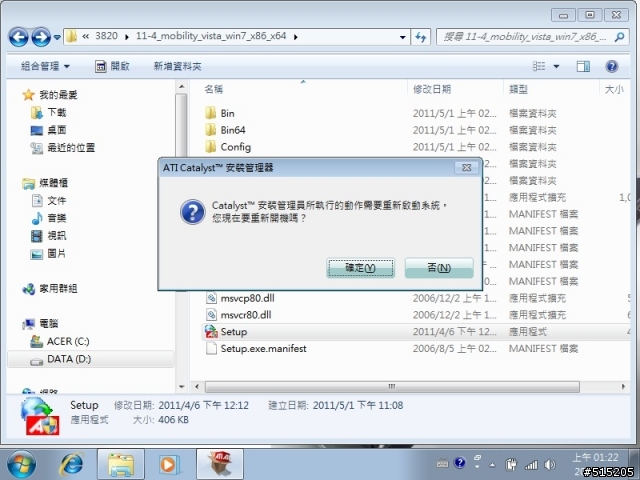Click the power plug tray icon
640x480 pixels.
pos(511,464)
